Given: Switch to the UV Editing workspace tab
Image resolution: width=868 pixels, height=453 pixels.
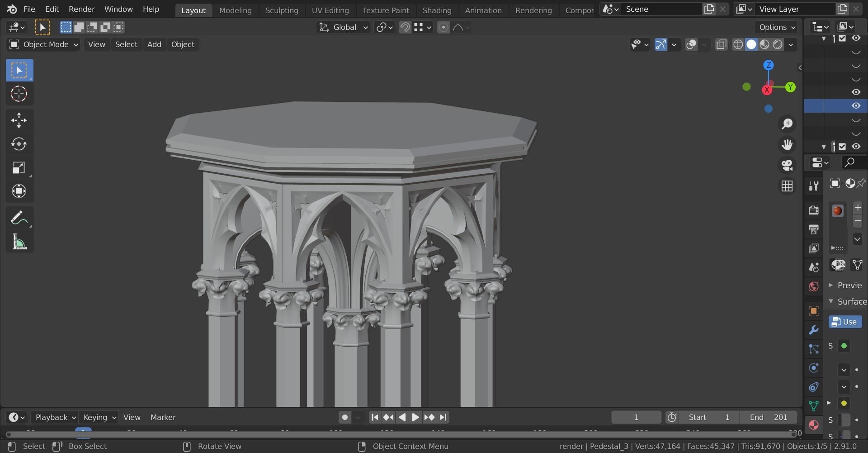Looking at the screenshot, I should (330, 10).
